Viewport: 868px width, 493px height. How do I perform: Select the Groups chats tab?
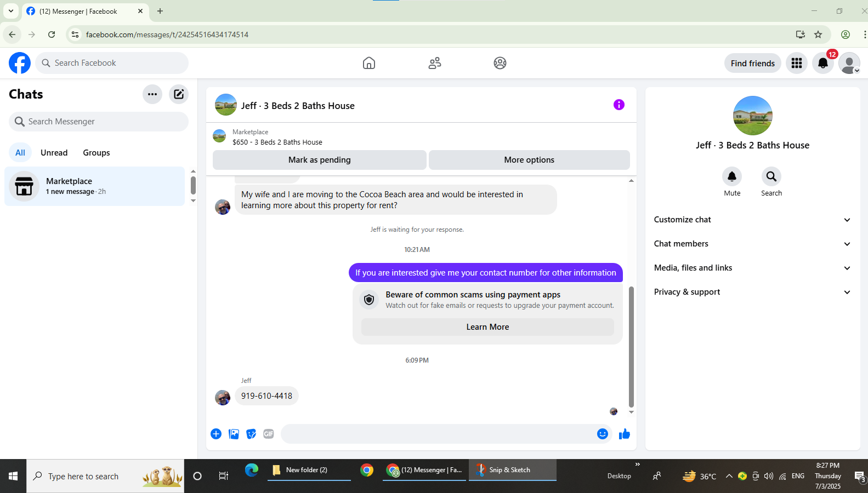click(97, 153)
